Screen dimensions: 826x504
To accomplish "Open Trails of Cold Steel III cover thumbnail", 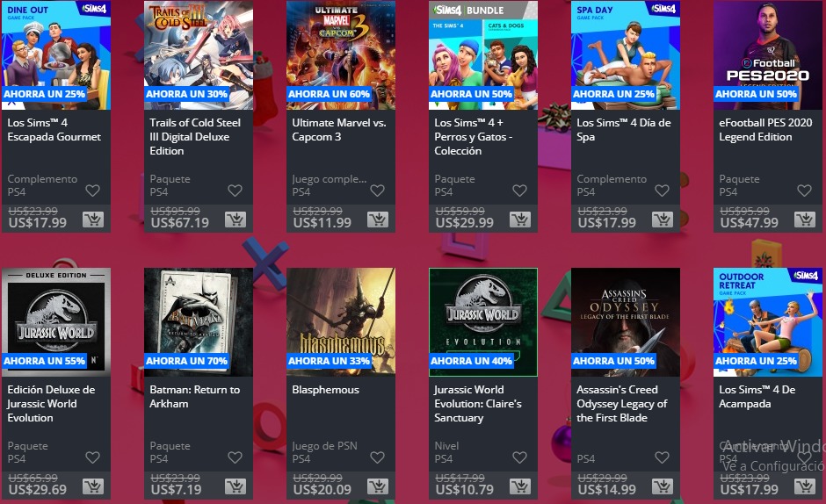I will click(x=199, y=55).
